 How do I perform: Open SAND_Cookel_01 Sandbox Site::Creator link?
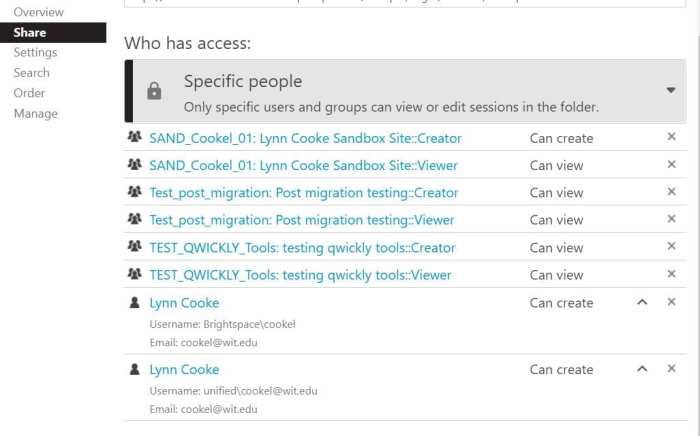tap(305, 138)
